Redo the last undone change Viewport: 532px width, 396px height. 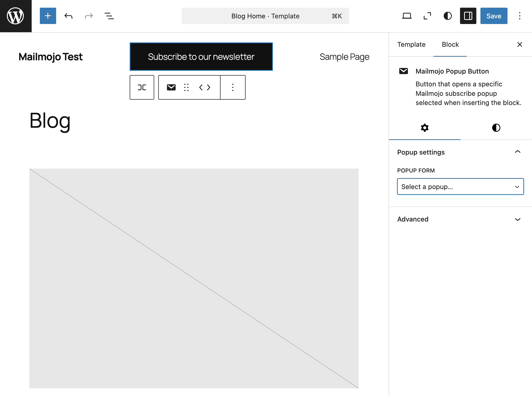click(x=89, y=16)
